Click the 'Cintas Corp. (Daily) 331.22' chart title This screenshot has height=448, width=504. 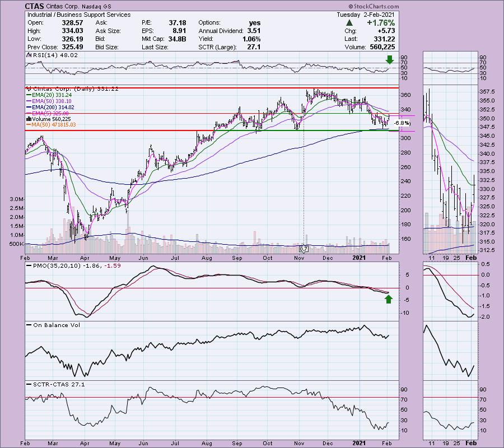(x=76, y=89)
